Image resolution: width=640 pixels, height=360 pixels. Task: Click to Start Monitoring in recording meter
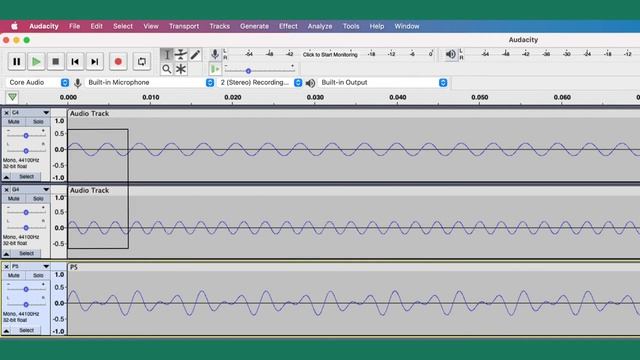pyautogui.click(x=330, y=54)
